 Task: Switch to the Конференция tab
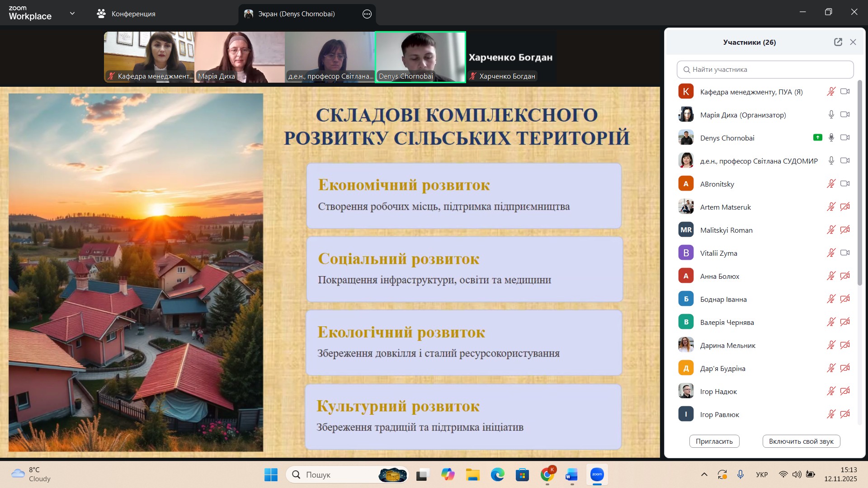click(126, 14)
